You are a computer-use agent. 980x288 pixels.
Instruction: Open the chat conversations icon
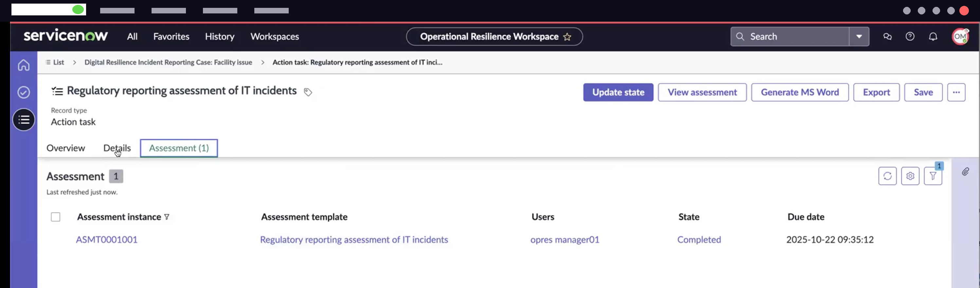[x=887, y=37]
